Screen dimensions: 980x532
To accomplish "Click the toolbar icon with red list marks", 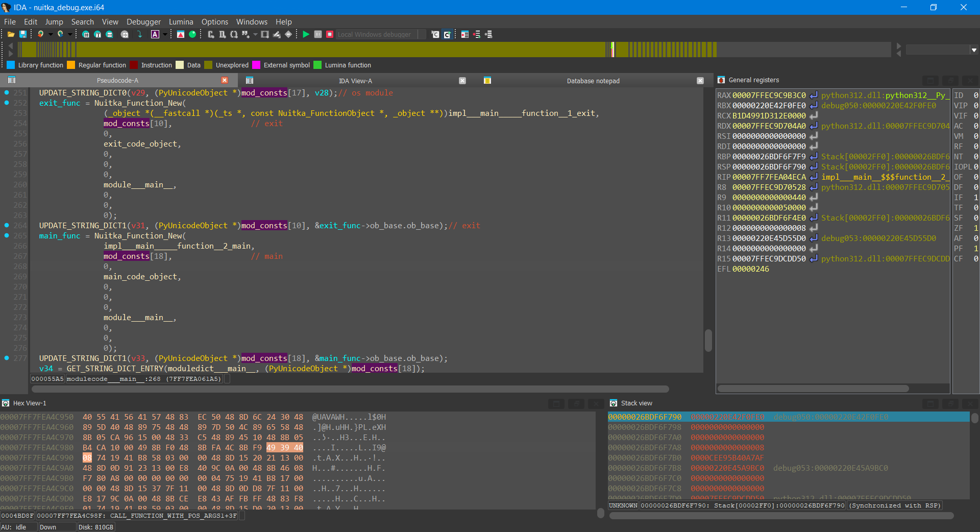I will [x=477, y=34].
